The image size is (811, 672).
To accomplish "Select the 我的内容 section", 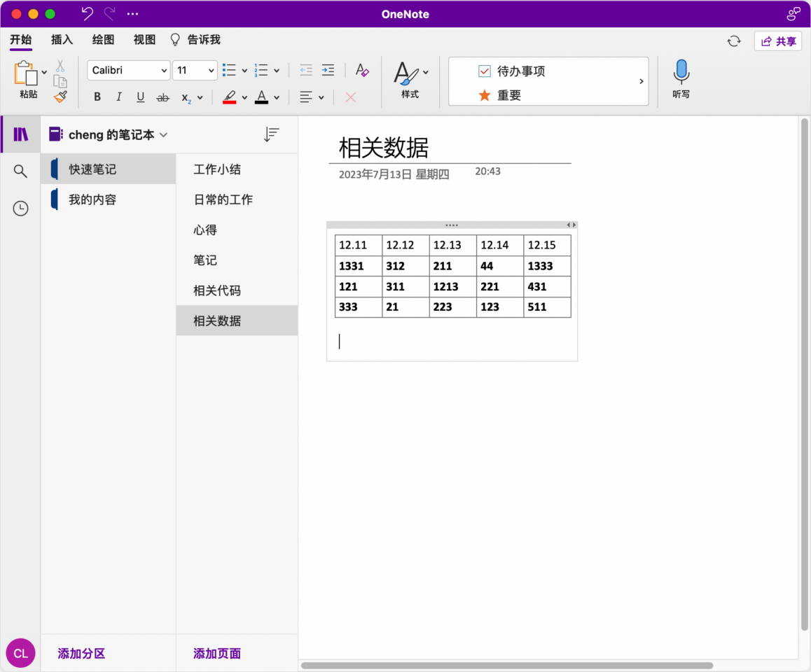I will point(108,199).
